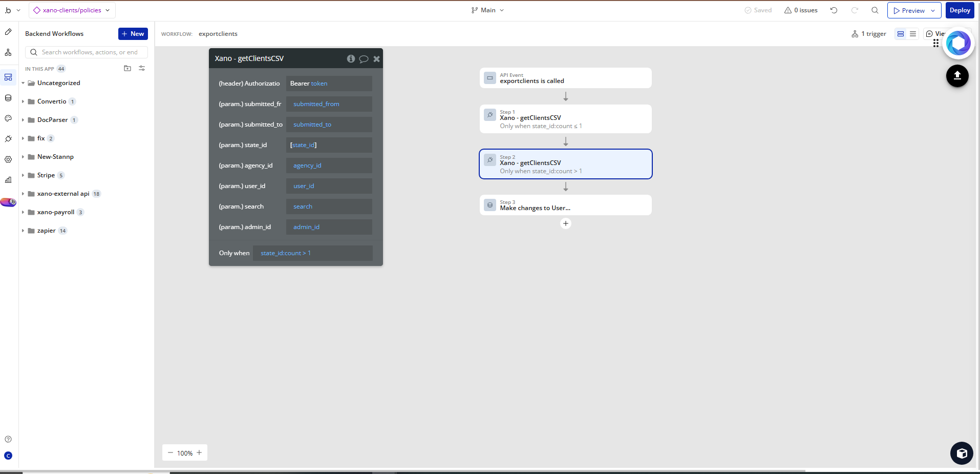The width and height of the screenshot is (980, 474).
Task: Open the Bubble logo dropdown menu
Action: click(12, 10)
